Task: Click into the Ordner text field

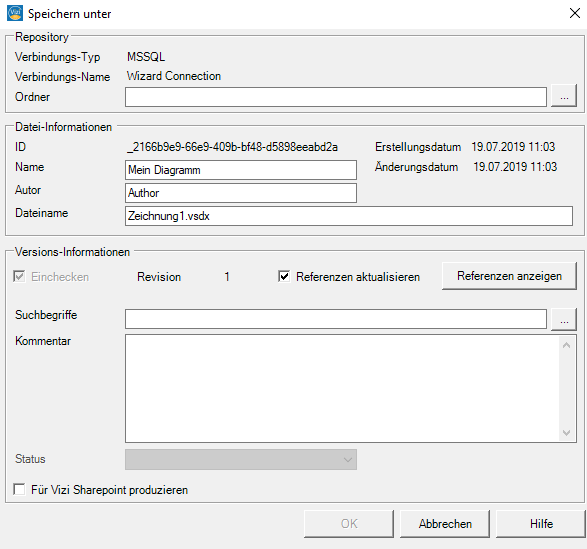Action: 336,97
